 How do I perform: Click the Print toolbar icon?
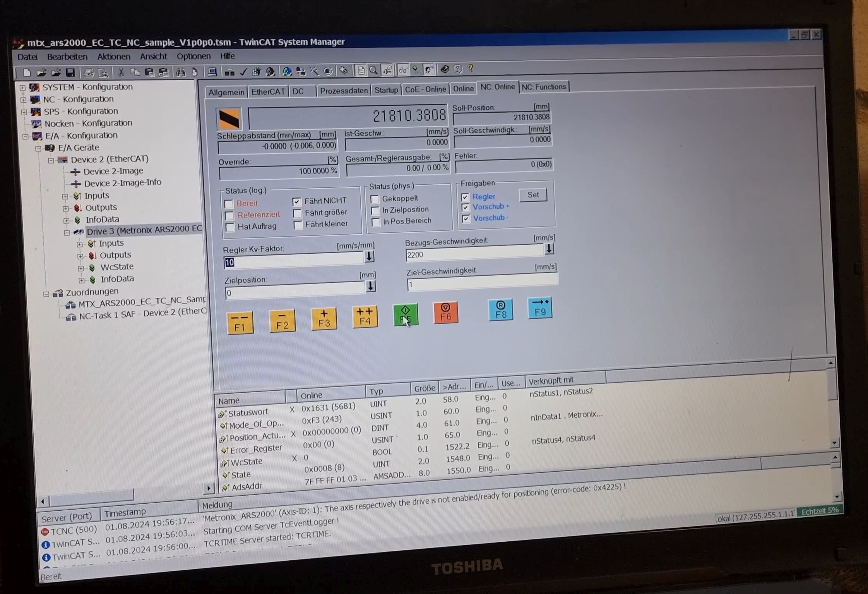89,72
